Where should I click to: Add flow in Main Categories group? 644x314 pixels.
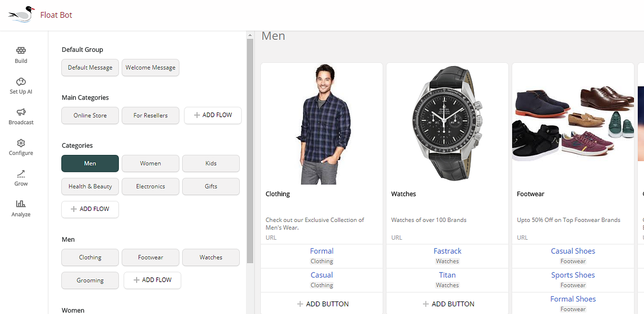point(213,115)
